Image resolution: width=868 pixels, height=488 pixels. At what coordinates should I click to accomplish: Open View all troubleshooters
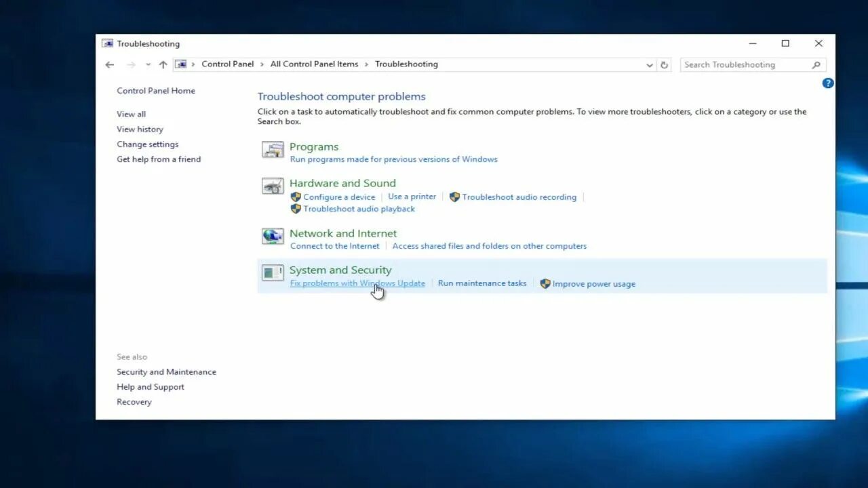coord(131,115)
